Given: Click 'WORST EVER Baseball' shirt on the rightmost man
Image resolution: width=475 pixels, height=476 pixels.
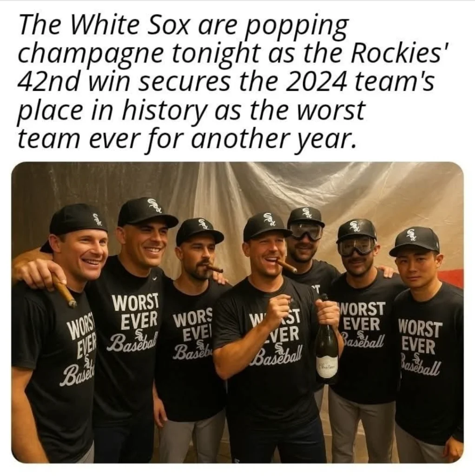Looking at the screenshot, I should click(420, 347).
